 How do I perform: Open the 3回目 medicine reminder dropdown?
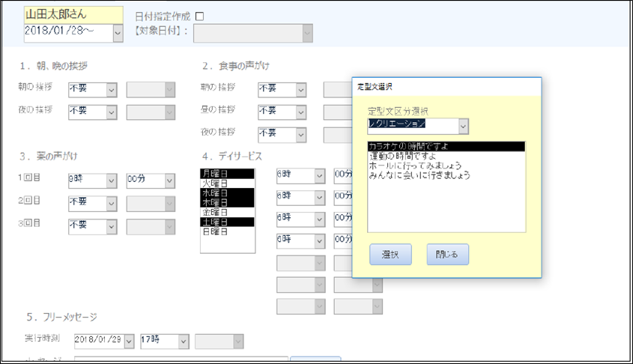tap(111, 225)
